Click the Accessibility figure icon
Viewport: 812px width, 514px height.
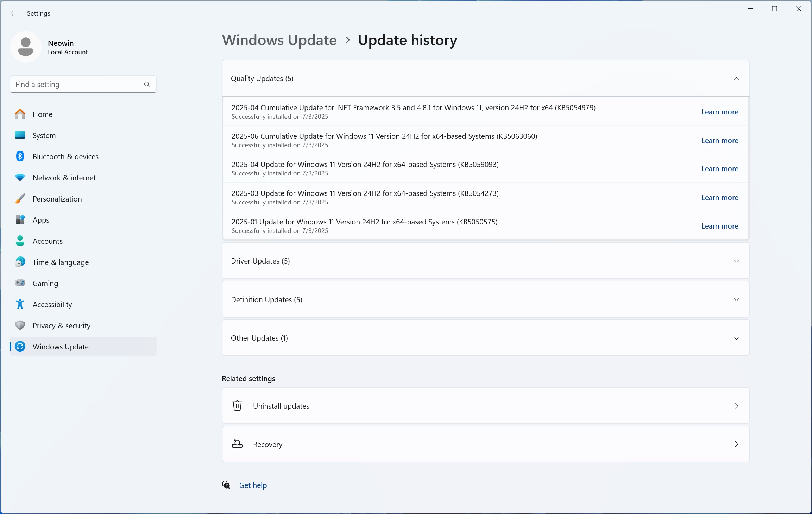(x=20, y=304)
